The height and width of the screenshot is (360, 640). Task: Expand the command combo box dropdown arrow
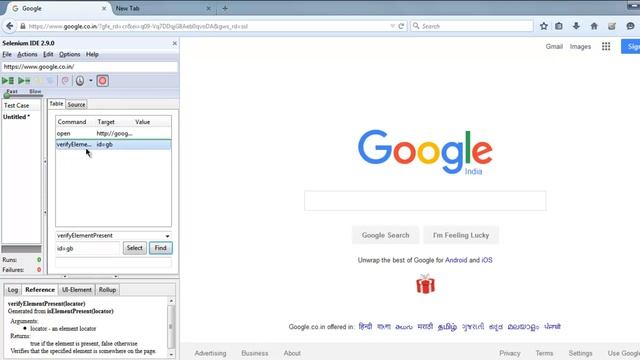point(167,236)
